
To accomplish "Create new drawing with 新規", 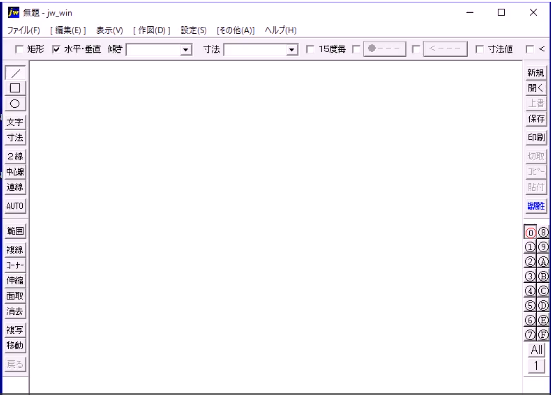I will [536, 73].
